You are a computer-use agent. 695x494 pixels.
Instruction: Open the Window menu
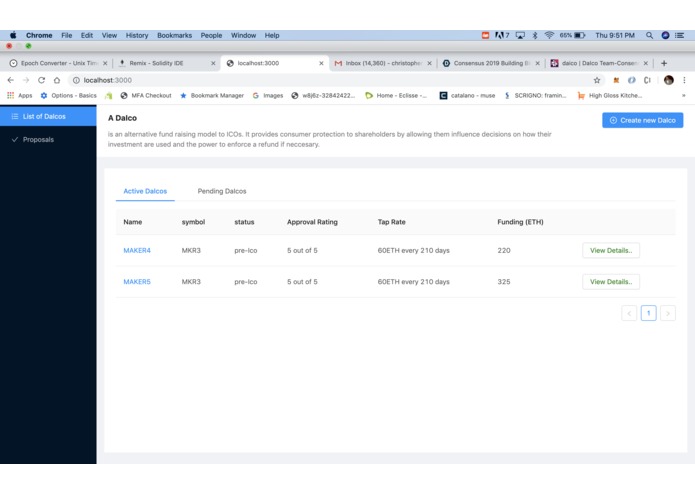click(x=243, y=35)
